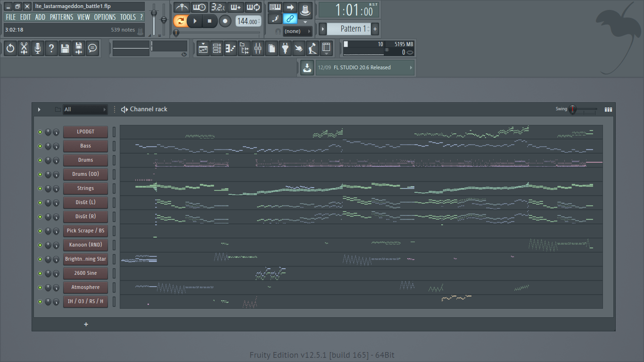Viewport: 644px width, 362px height.
Task: Click the add channel plus button
Action: click(86, 324)
